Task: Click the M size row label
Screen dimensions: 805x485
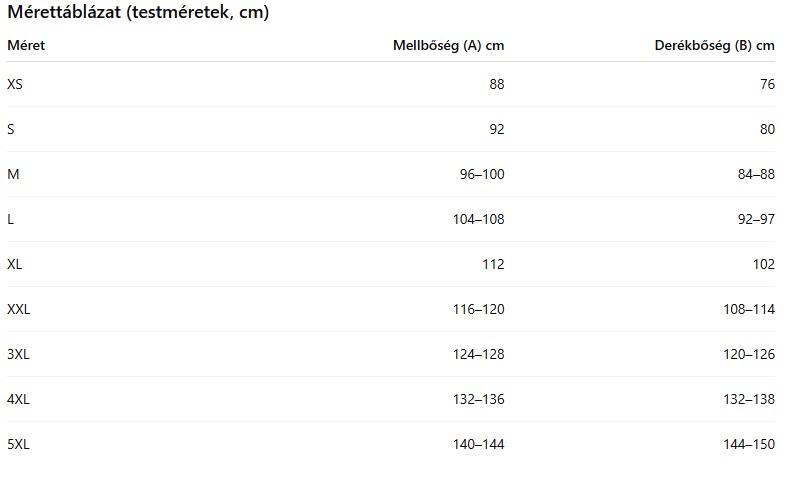Action: 13,174
